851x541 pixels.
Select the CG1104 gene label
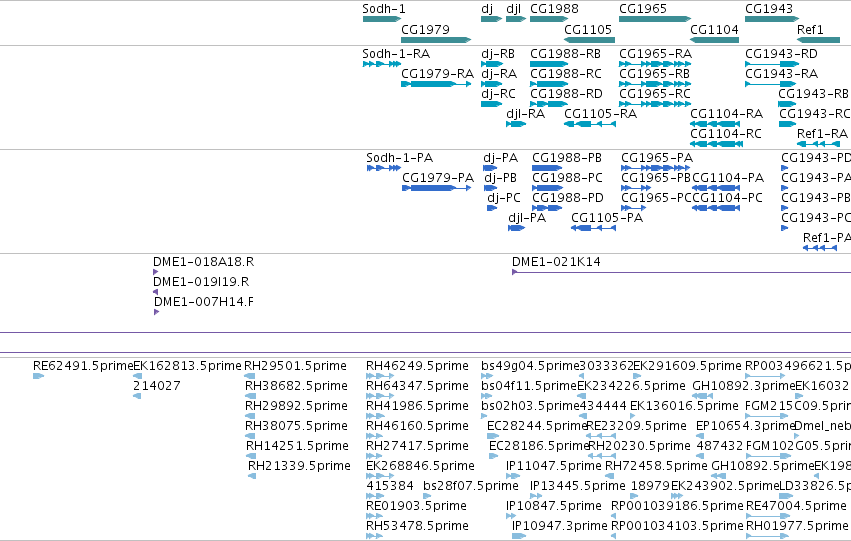(714, 30)
